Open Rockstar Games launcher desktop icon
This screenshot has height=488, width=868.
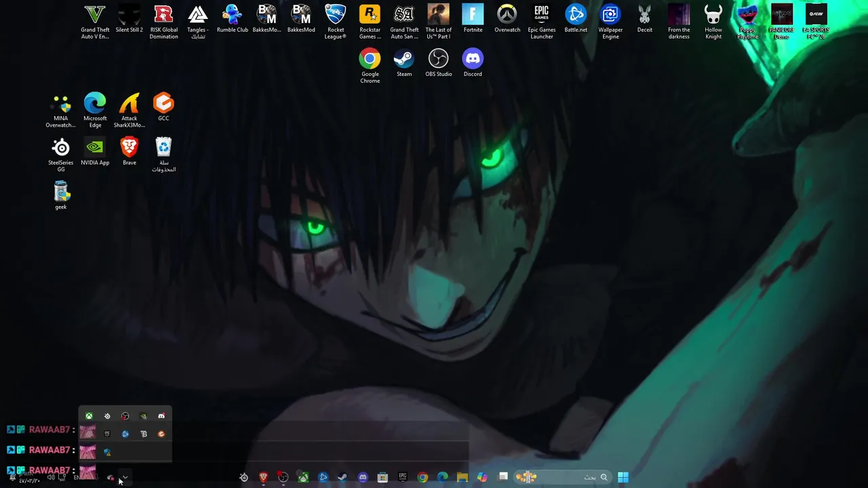point(370,22)
